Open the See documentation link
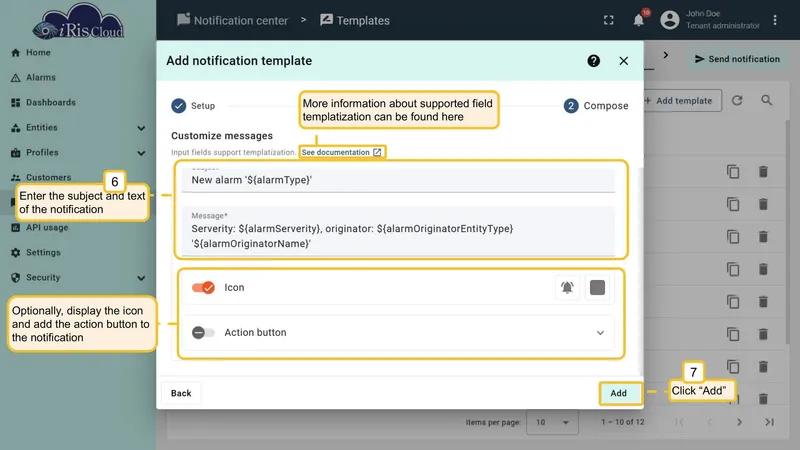800x450 pixels. pyautogui.click(x=341, y=152)
